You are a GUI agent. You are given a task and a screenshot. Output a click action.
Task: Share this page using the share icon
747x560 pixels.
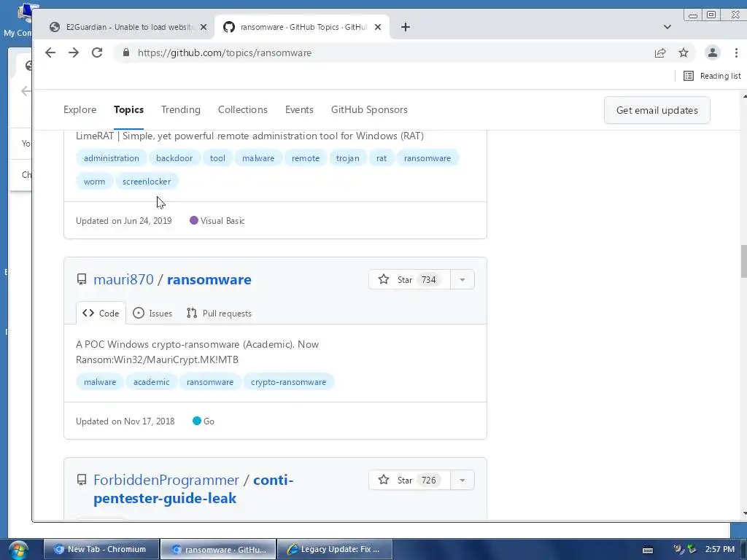(x=659, y=52)
